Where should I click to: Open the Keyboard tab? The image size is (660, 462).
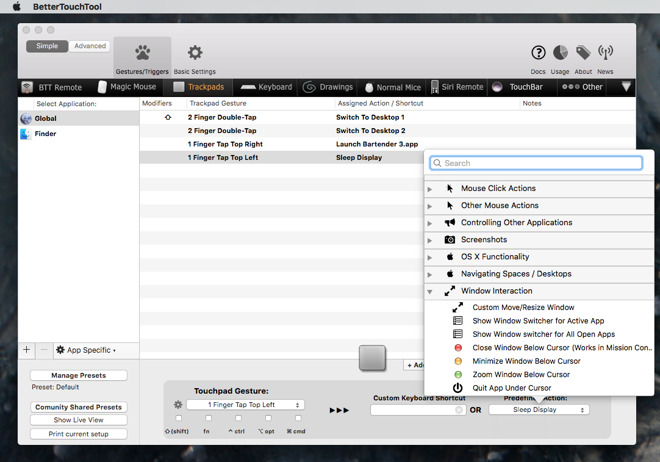[266, 87]
